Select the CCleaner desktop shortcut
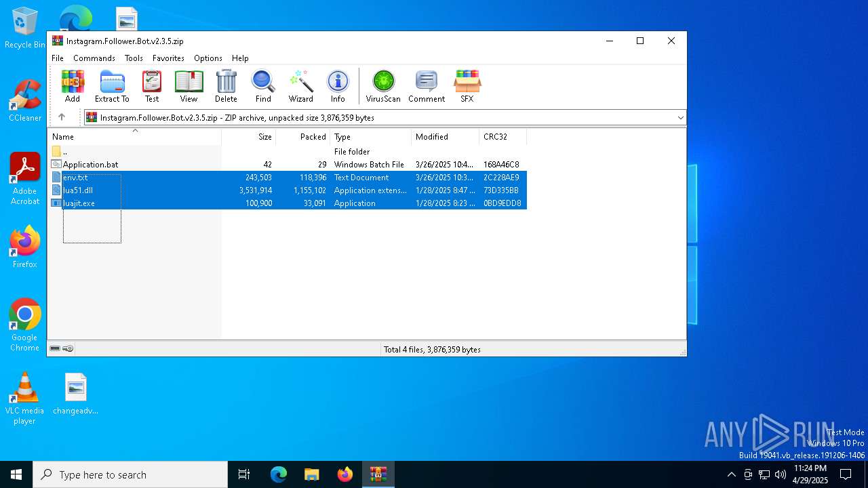This screenshot has width=868, height=488. [x=25, y=101]
